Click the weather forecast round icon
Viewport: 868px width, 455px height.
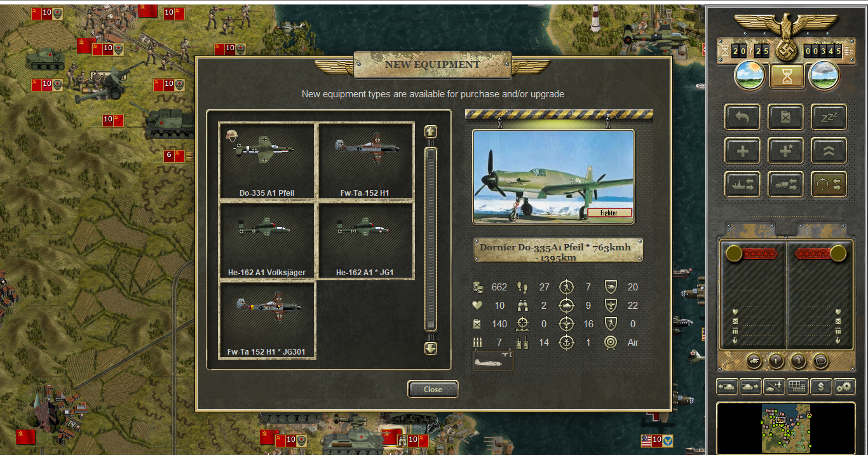[x=824, y=76]
